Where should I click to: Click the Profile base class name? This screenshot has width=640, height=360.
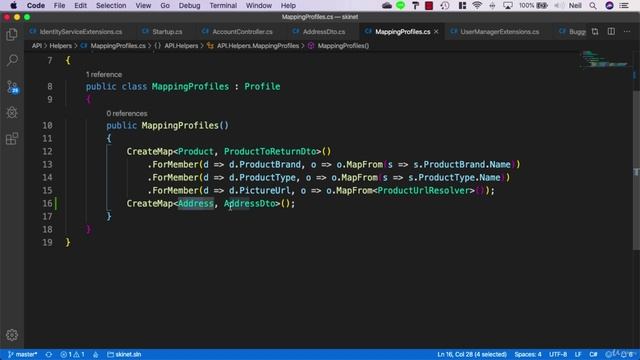pyautogui.click(x=262, y=87)
